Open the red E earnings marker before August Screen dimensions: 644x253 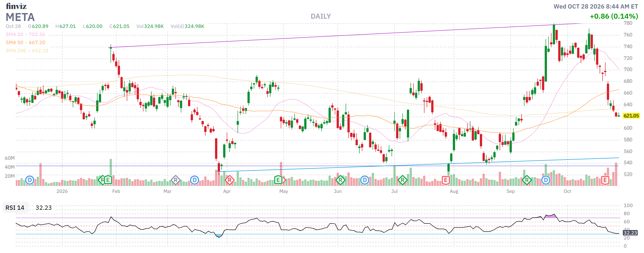(445, 180)
